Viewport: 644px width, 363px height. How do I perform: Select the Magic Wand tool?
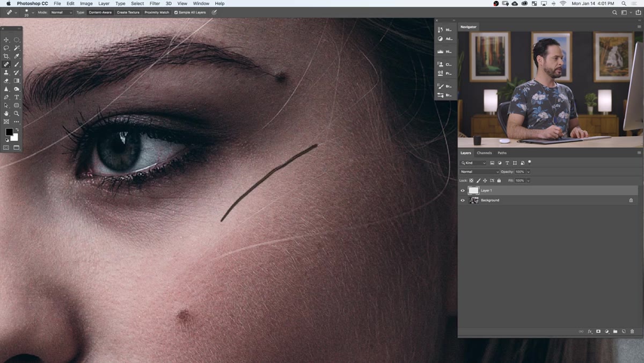[x=17, y=48]
